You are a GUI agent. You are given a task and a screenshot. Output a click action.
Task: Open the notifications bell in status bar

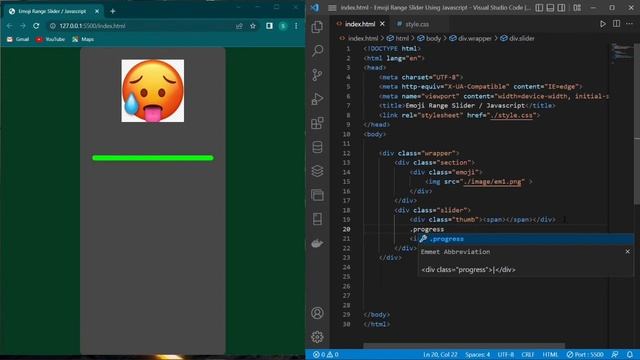point(630,354)
